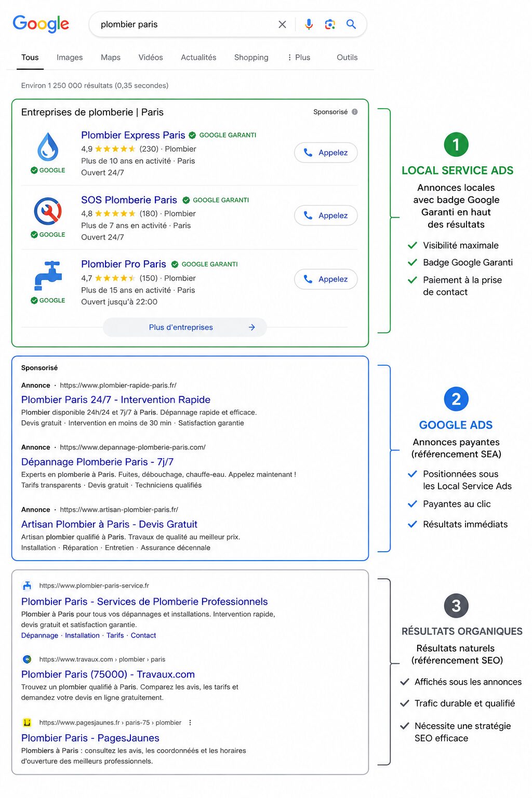Open Google Lens image search icon

[x=330, y=24]
